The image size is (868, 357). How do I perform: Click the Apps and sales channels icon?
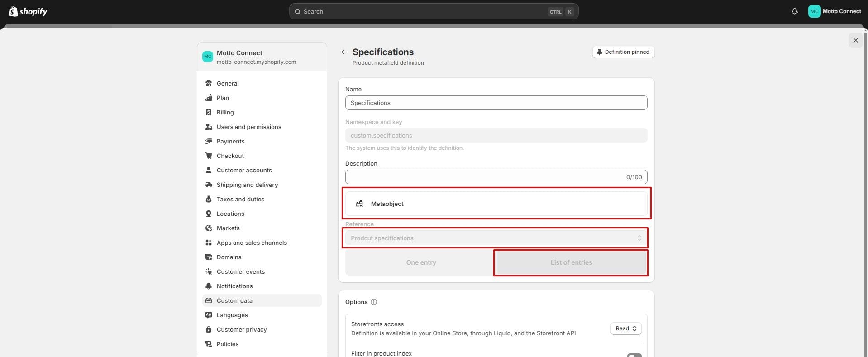click(209, 243)
